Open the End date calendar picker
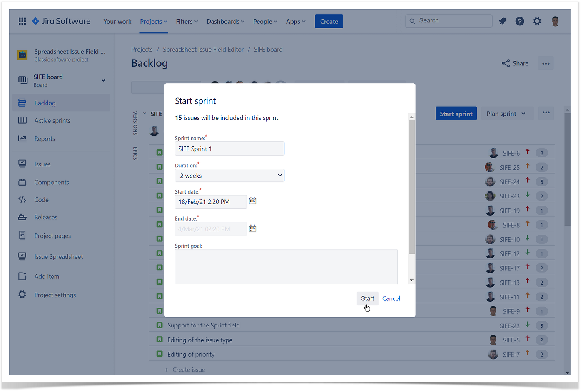 (x=253, y=228)
